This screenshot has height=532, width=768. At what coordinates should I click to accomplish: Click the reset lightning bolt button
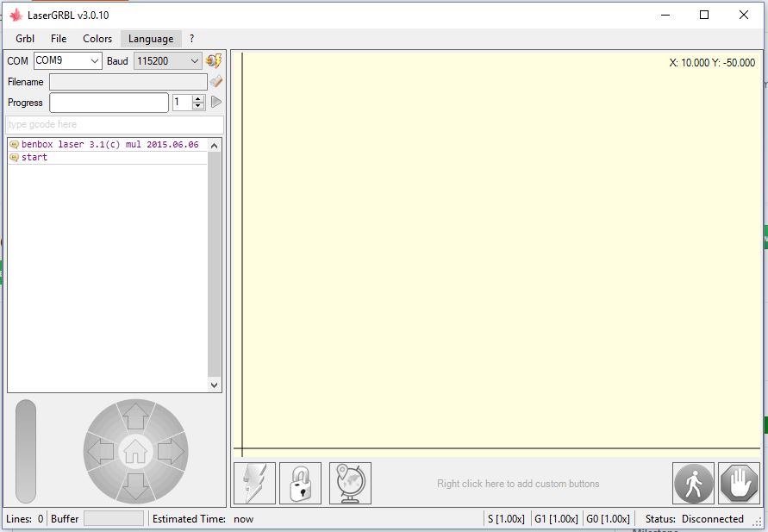pos(254,483)
